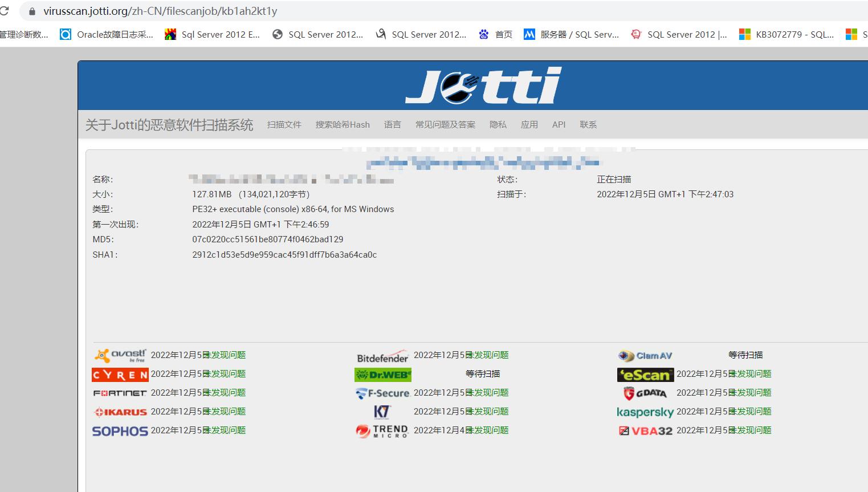The image size is (868, 492).
Task: Click the SHA1 hash value
Action: 284,255
